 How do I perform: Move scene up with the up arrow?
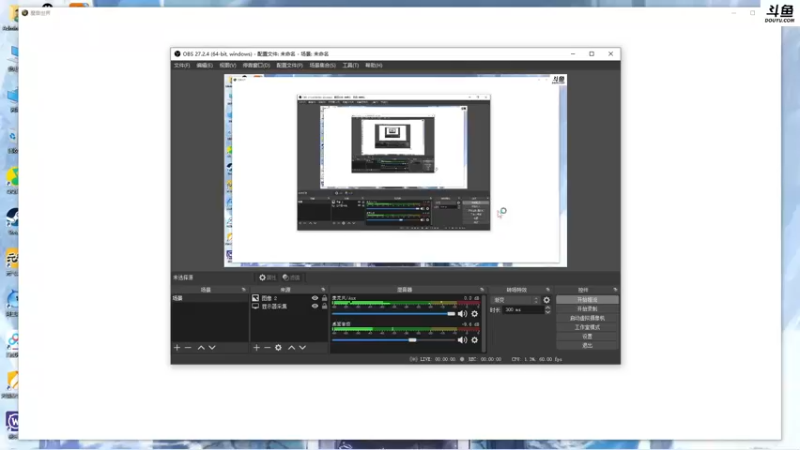click(x=201, y=347)
